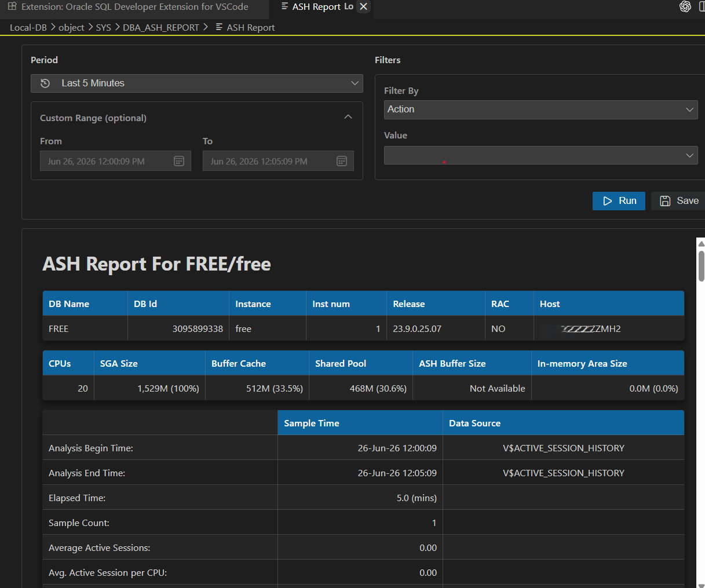Screen dimensions: 705x588
Task: Open the Last 5 Minutes period dropdown
Action: point(197,83)
